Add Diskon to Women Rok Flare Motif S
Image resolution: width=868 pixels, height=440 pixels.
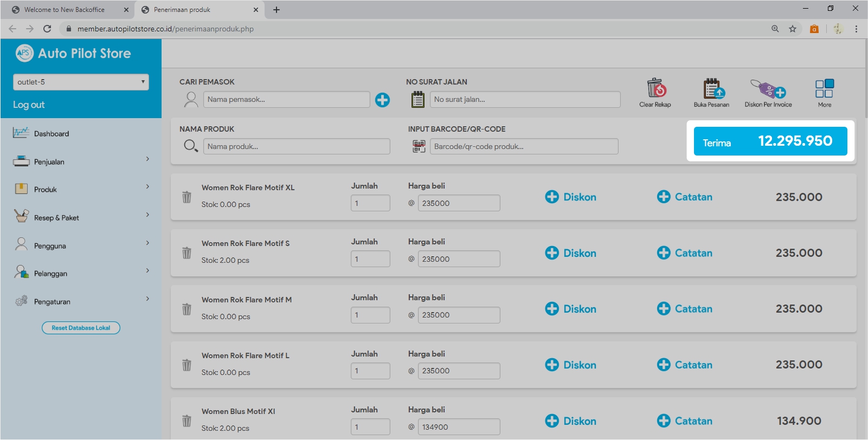[570, 253]
